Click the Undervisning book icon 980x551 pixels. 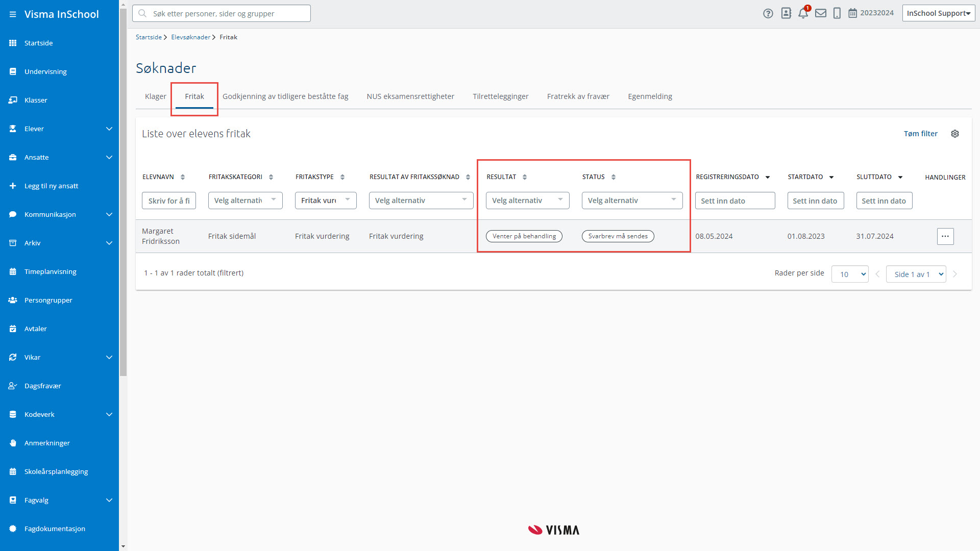(13, 71)
